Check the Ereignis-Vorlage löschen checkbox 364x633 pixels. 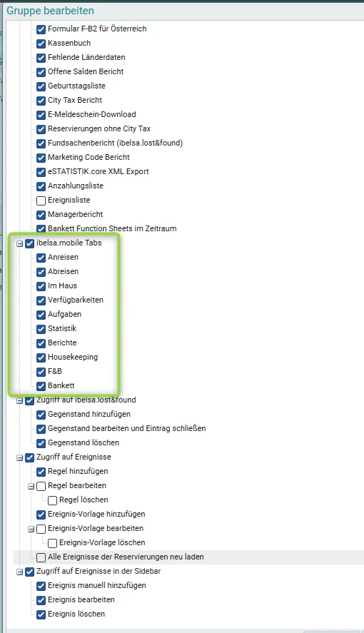(52, 543)
